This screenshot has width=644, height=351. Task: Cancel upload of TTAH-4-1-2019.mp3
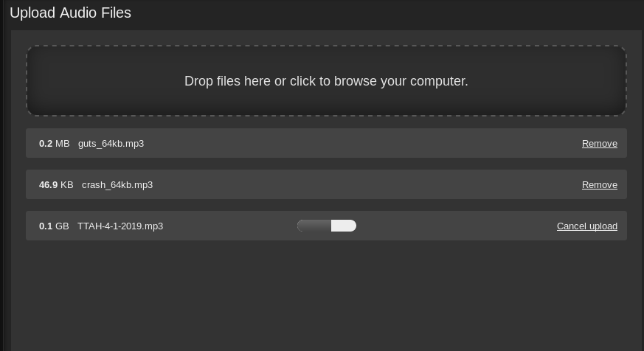(587, 226)
